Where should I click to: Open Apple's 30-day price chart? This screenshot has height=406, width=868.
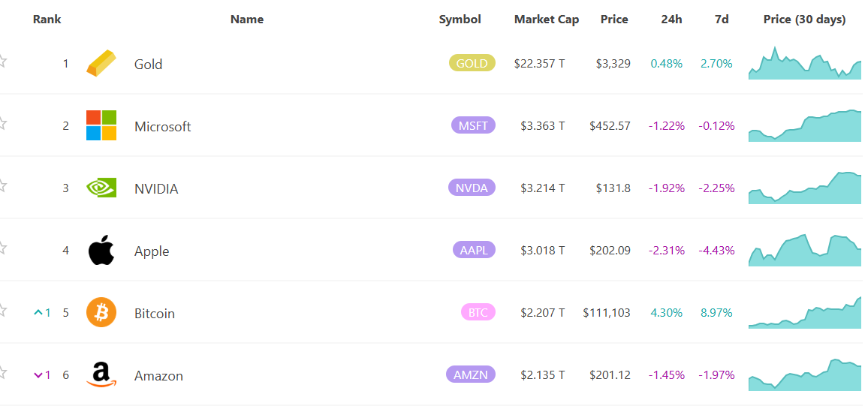[805, 251]
